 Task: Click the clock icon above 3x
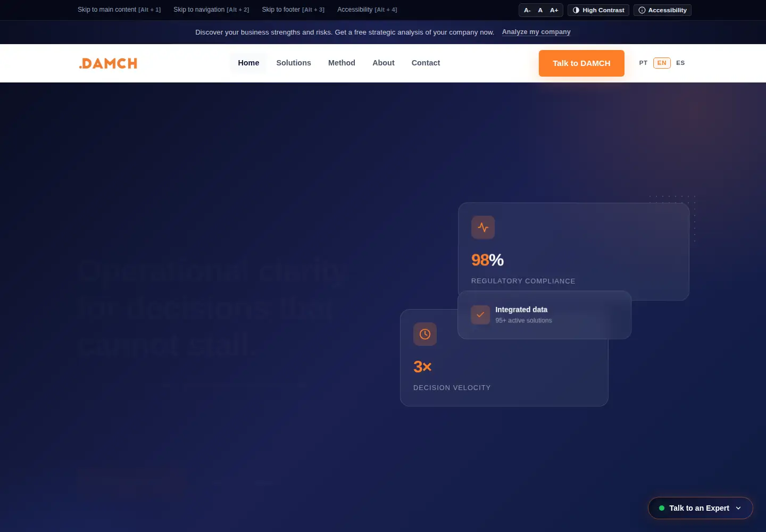coord(425,334)
